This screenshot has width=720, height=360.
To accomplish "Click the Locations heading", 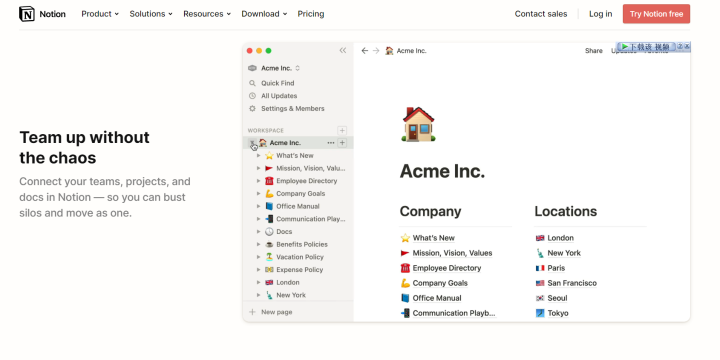I will coord(566,211).
